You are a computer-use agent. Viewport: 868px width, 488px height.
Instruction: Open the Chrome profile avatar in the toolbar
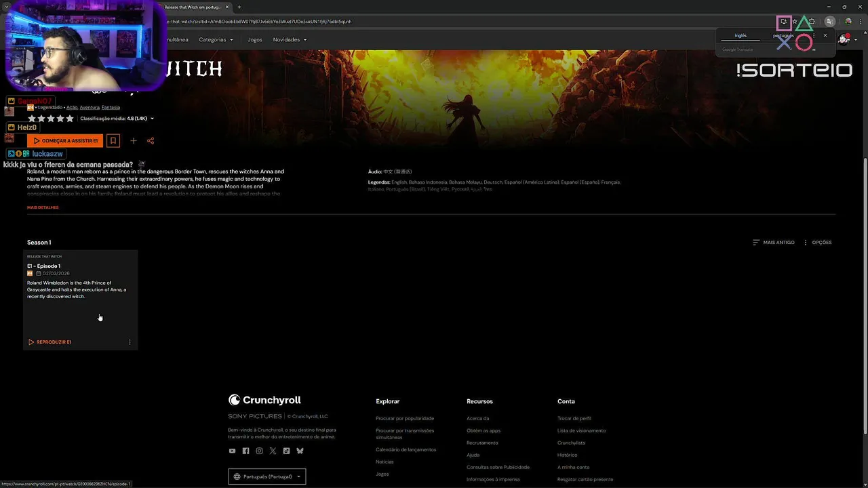(848, 22)
